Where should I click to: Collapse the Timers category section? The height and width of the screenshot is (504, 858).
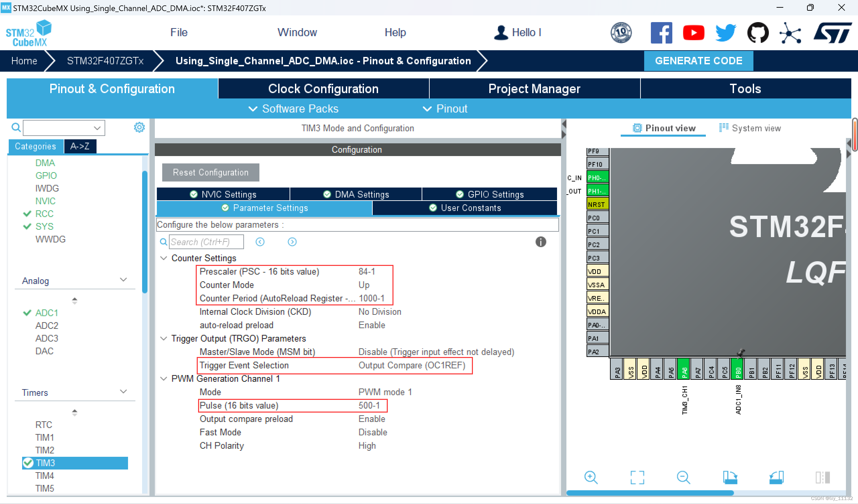point(124,392)
